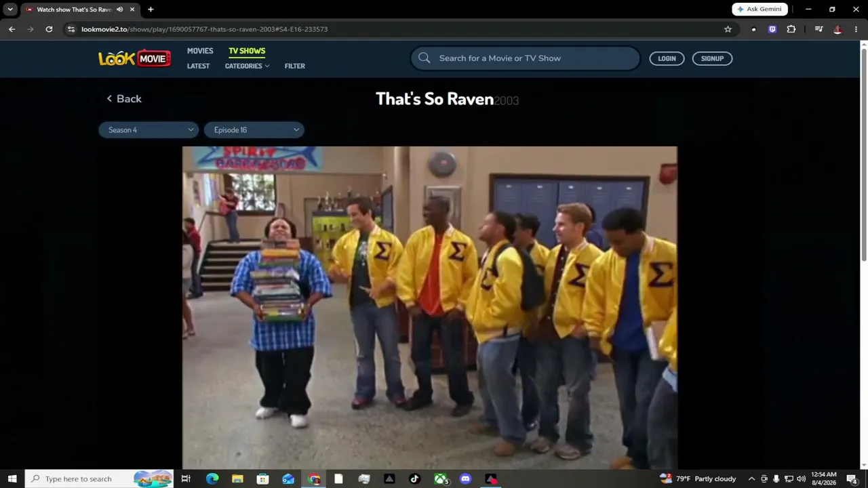Open the volume icon in the system tray

801,479
